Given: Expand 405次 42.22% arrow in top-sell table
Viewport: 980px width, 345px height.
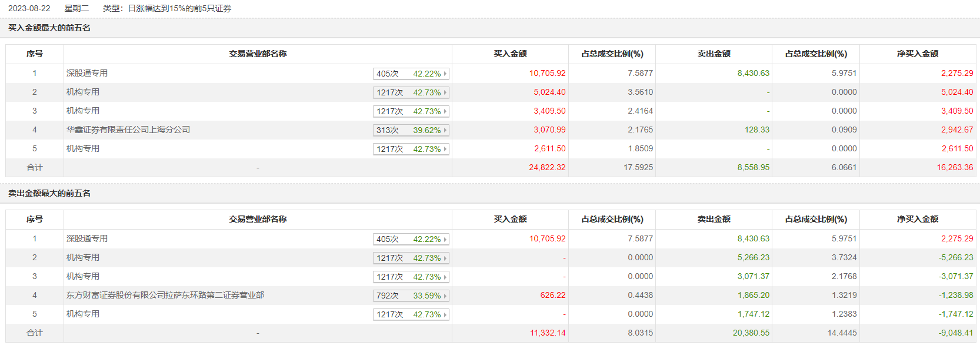Looking at the screenshot, I should 445,239.
